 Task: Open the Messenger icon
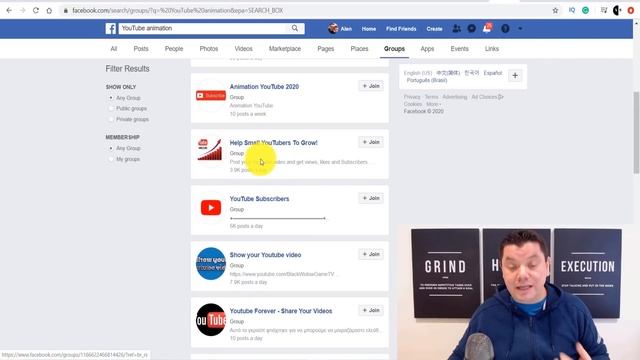click(x=472, y=29)
